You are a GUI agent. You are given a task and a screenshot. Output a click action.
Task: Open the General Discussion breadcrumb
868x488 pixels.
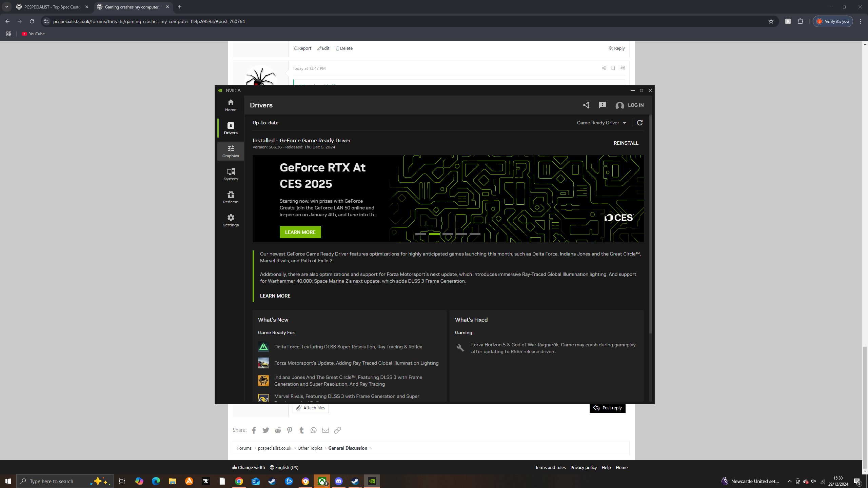(x=348, y=448)
